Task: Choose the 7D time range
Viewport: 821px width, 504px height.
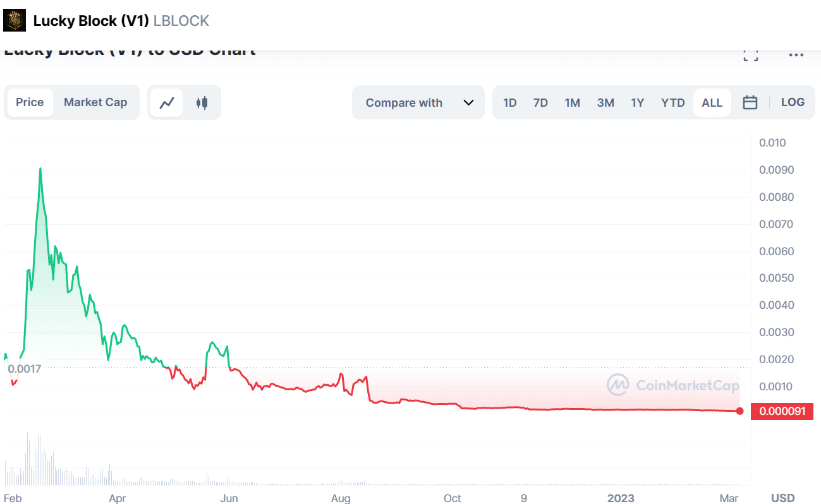Action: coord(540,102)
